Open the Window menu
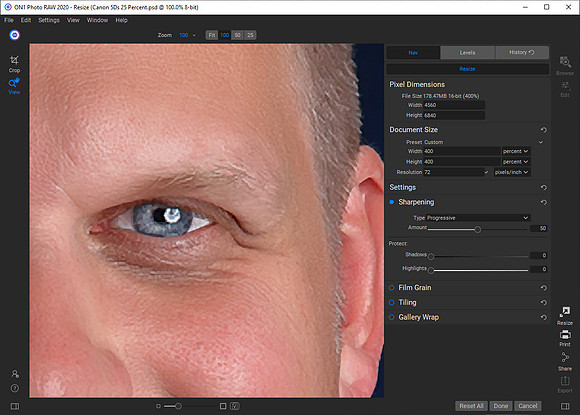This screenshot has height=415, width=580. 97,20
